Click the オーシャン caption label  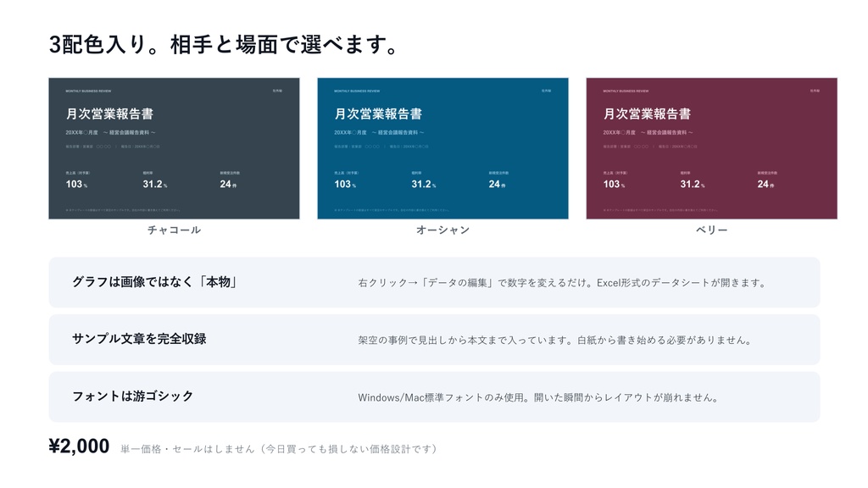pos(442,230)
